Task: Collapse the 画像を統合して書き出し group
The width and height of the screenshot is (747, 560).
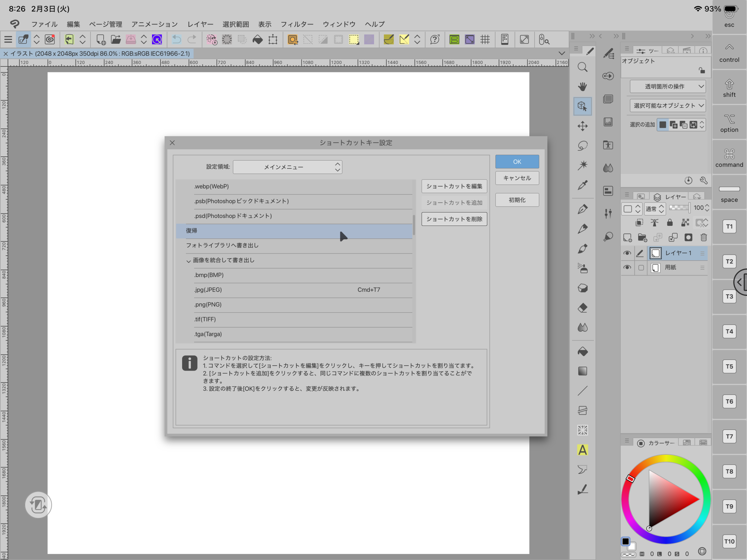Action: 189,261
